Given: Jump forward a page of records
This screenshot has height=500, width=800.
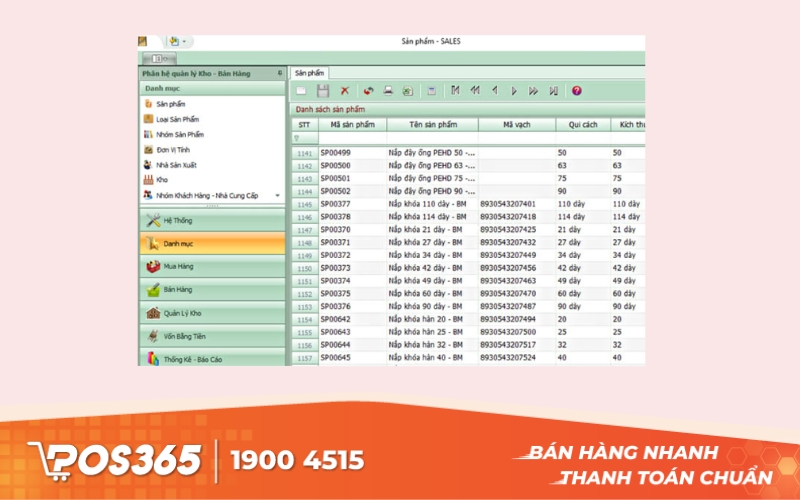Looking at the screenshot, I should tap(533, 91).
